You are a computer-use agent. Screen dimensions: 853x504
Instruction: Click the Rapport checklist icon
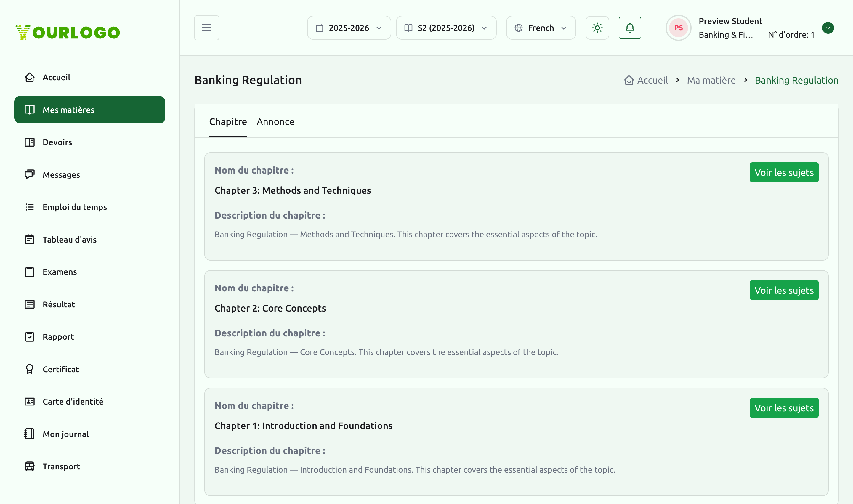30,337
